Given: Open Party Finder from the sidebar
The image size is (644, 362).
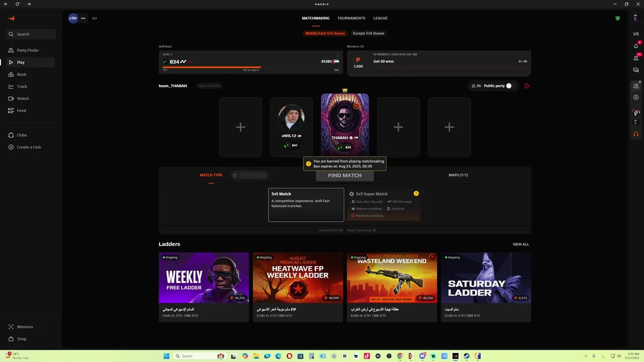Looking at the screenshot, I should point(31,50).
